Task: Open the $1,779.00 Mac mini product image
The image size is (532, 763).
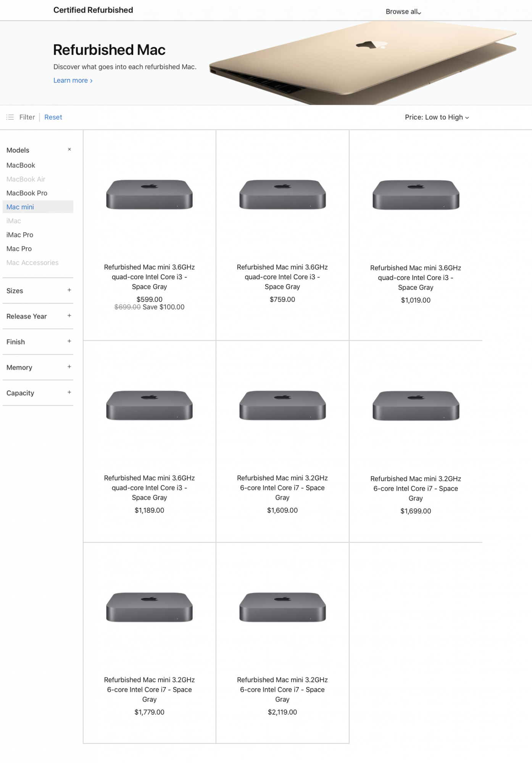Action: [149, 607]
